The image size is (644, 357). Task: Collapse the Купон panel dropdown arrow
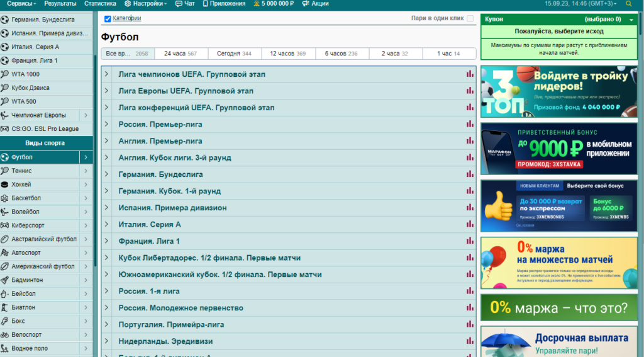click(631, 20)
